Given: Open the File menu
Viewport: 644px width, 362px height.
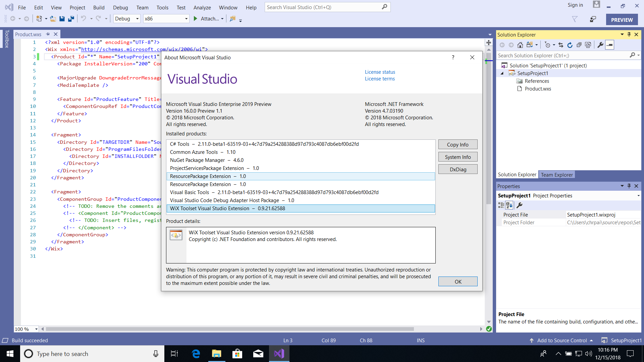Looking at the screenshot, I should [22, 7].
